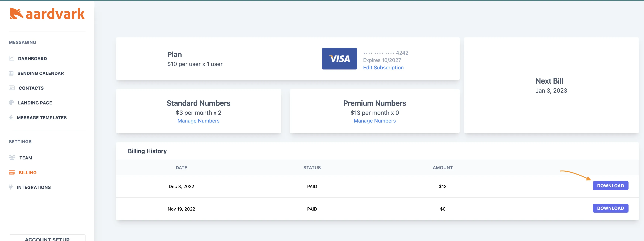Click the Sending Calendar icon
Screen dimensions: 644x241
click(x=11, y=73)
